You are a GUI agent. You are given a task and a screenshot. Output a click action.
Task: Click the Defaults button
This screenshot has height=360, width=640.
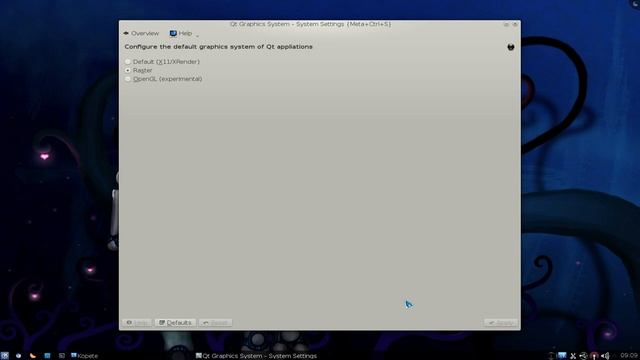pos(176,322)
